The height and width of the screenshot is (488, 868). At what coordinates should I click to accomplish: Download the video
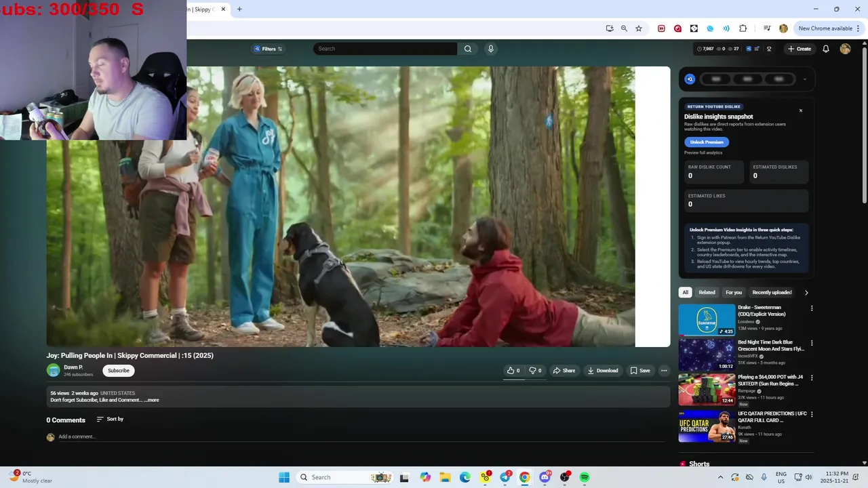pyautogui.click(x=603, y=371)
